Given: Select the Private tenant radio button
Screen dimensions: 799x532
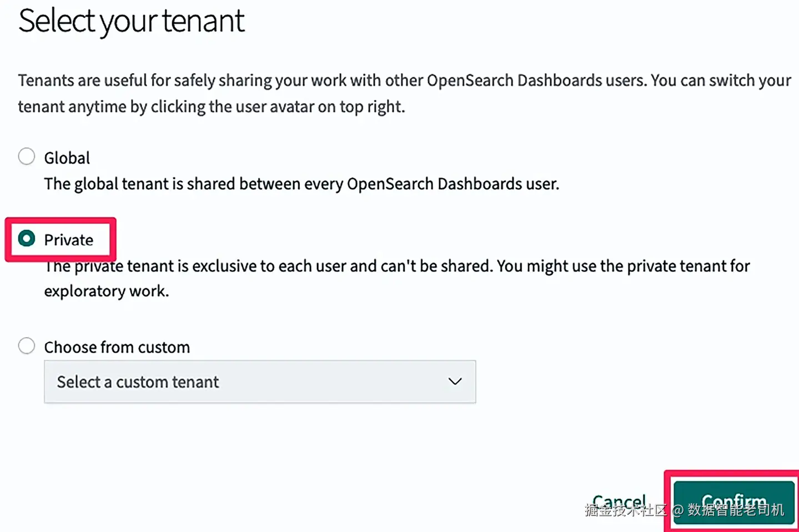Looking at the screenshot, I should [27, 239].
